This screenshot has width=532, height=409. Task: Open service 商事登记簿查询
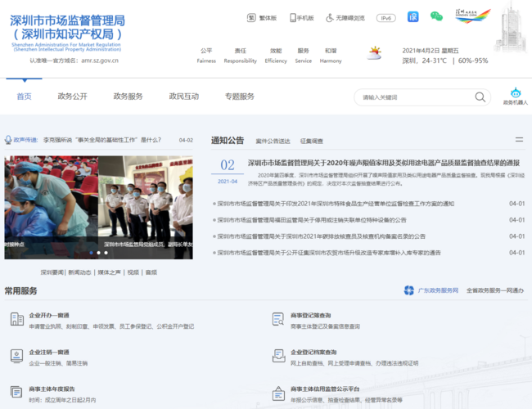click(x=311, y=316)
